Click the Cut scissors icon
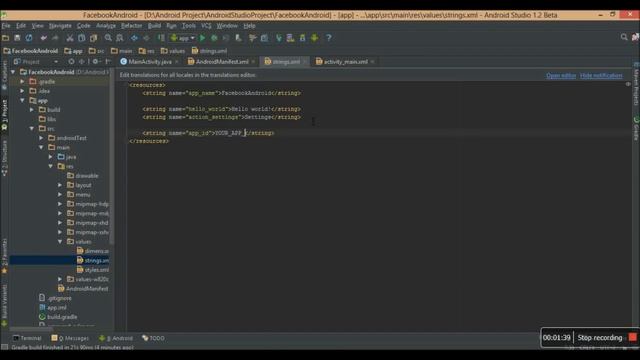The image size is (640, 360). 70,38
